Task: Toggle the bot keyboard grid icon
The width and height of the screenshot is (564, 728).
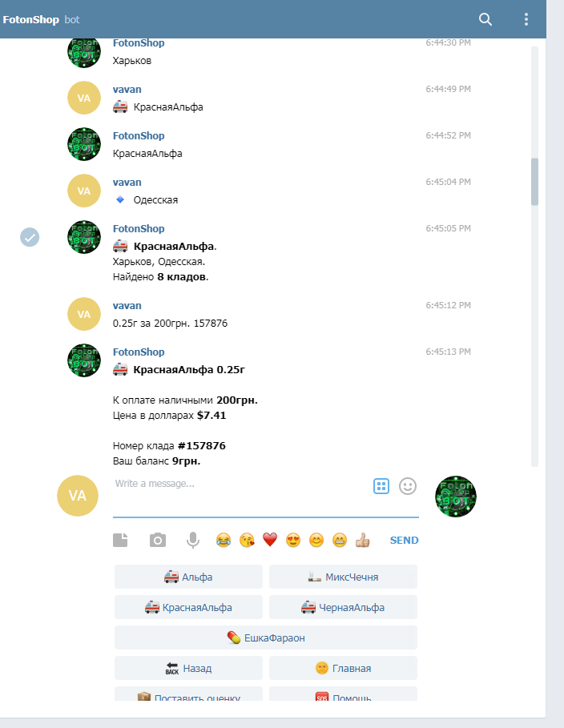Action: pyautogui.click(x=381, y=486)
